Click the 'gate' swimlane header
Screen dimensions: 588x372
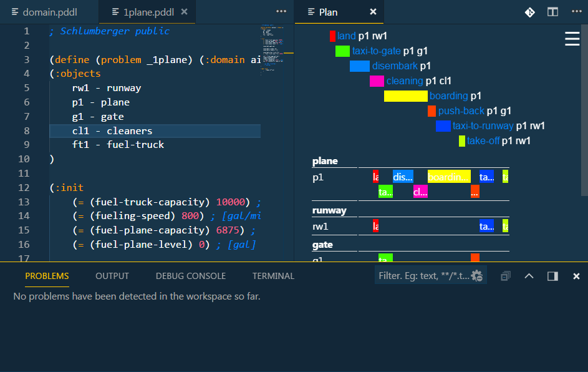tap(322, 245)
